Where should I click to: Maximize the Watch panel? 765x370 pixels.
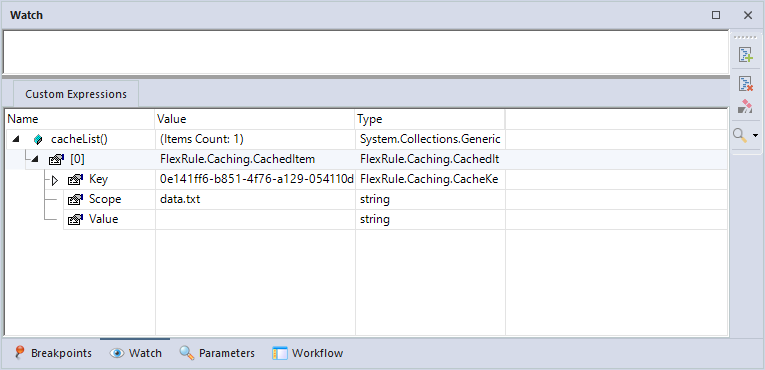click(x=716, y=15)
